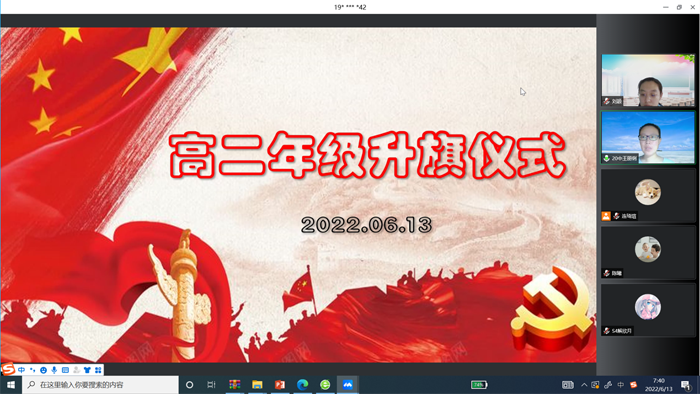This screenshot has height=394, width=700.
Task: Open the emoji panel on Sogou bar
Action: 43,370
